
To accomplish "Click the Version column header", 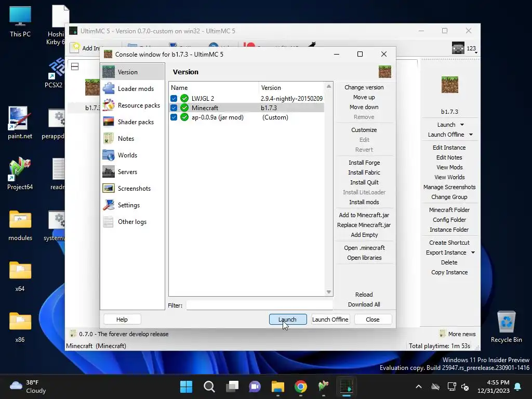I will click(292, 87).
